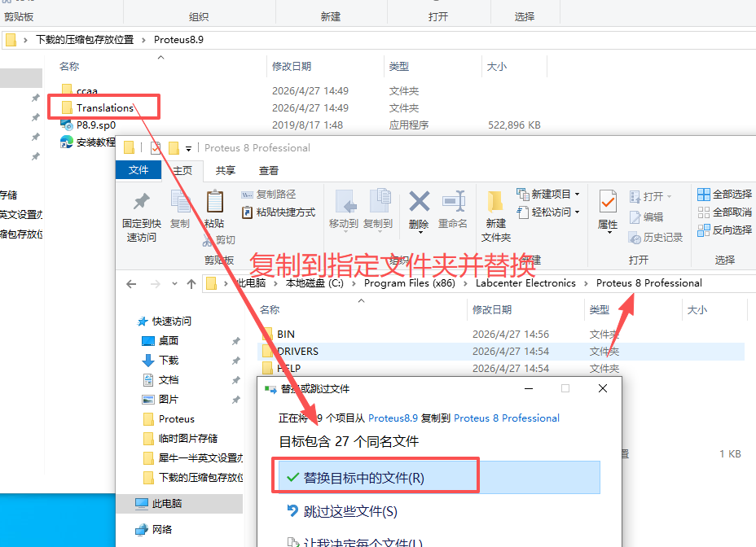
Task: Click the Cut scissors button
Action: click(219, 239)
